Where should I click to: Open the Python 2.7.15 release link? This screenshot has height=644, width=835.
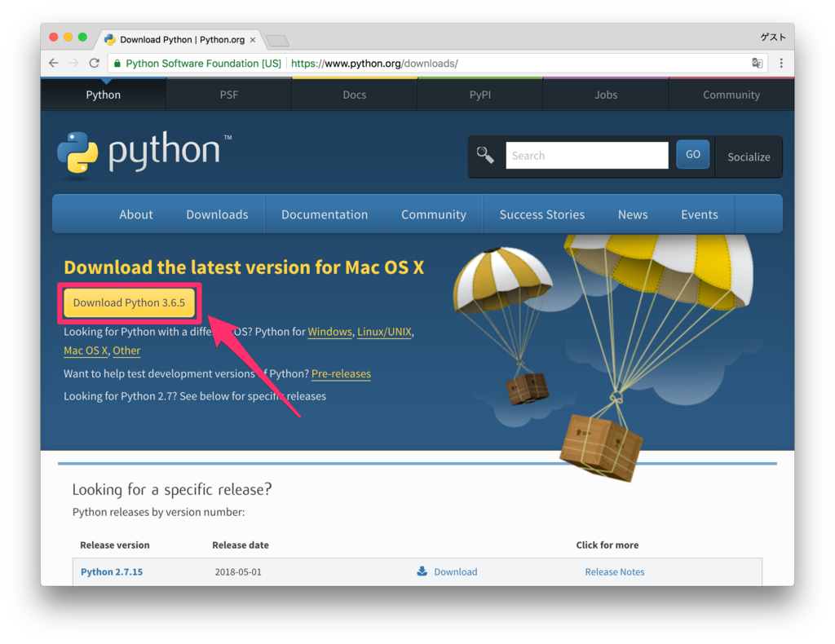[112, 571]
